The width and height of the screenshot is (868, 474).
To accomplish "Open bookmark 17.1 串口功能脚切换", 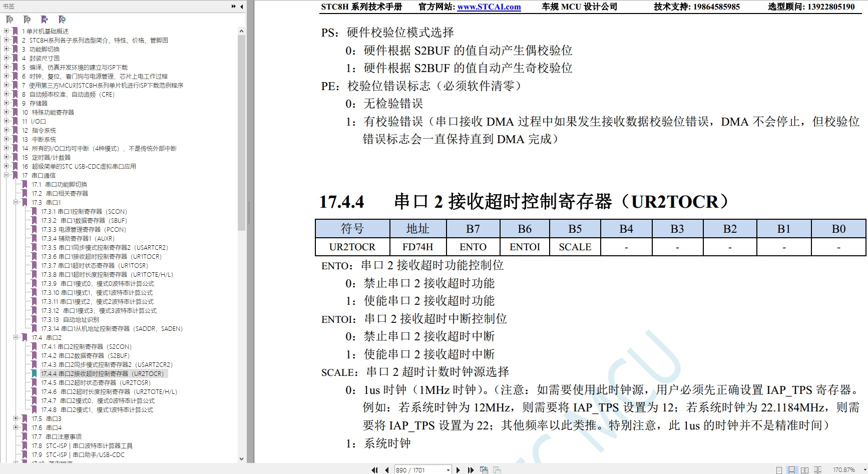I will (x=60, y=184).
